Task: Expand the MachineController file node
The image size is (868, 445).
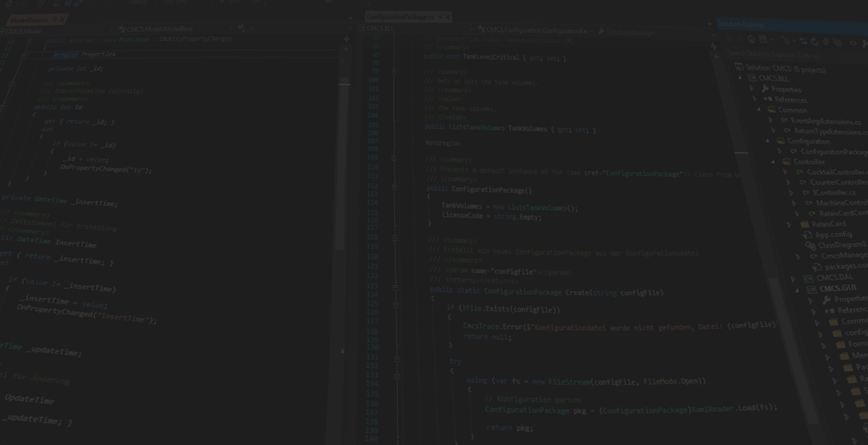Action: [794, 203]
